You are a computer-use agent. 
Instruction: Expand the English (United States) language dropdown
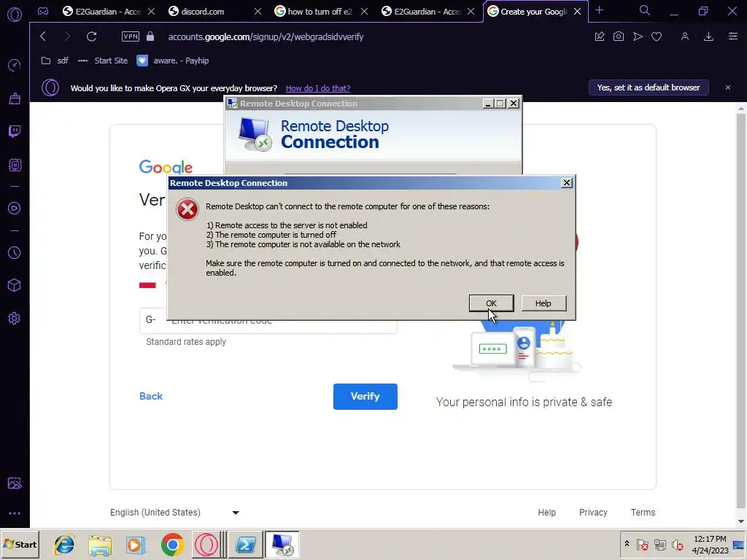pyautogui.click(x=175, y=513)
